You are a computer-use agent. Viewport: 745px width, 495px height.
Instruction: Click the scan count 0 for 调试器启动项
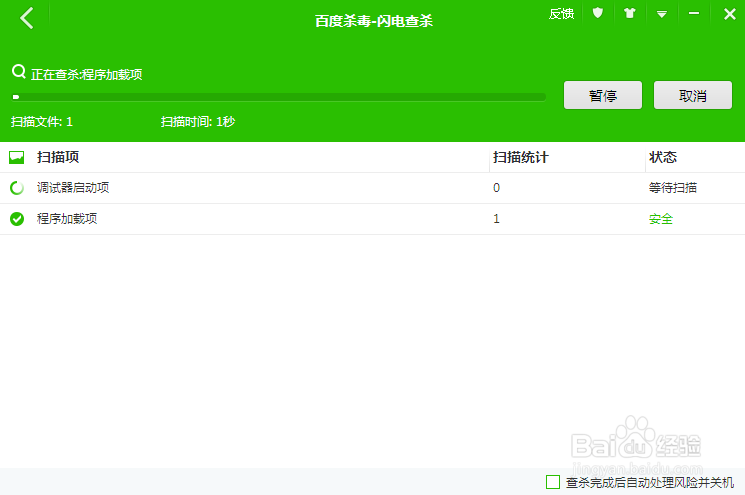496,188
